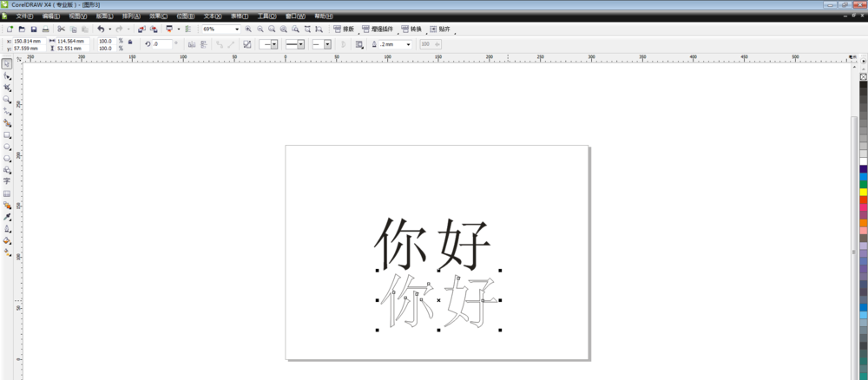Select the Polygon tool

pyautogui.click(x=7, y=158)
